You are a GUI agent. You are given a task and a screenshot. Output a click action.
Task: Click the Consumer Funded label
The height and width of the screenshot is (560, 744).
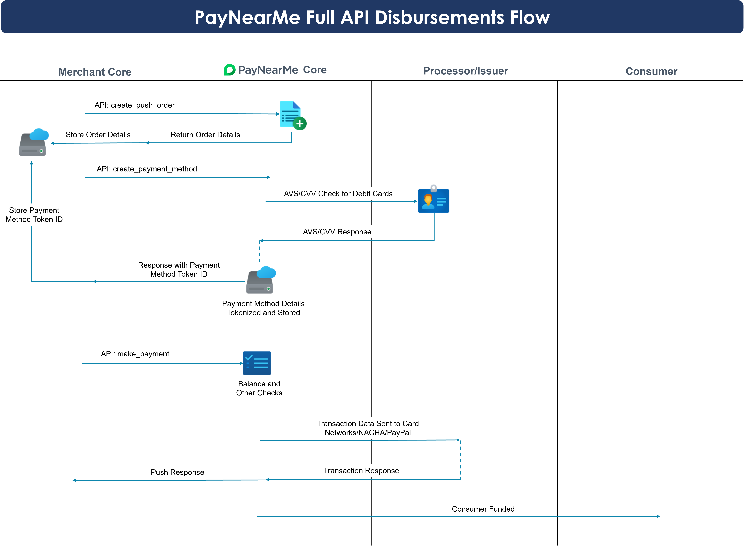click(x=483, y=509)
